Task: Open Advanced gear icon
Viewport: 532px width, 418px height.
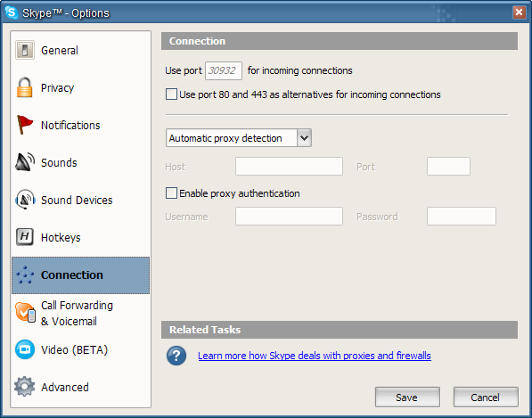Action: point(24,387)
